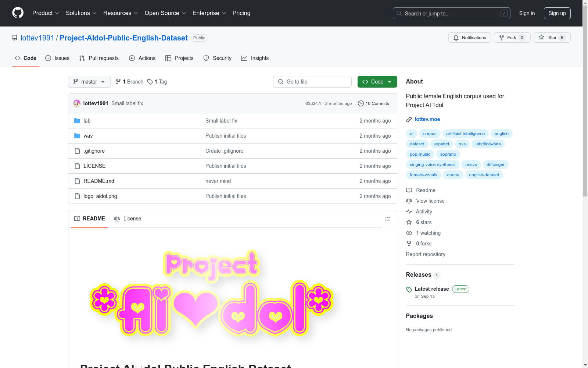Click the LICENSE file icon
This screenshot has width=588, height=368.
77,166
